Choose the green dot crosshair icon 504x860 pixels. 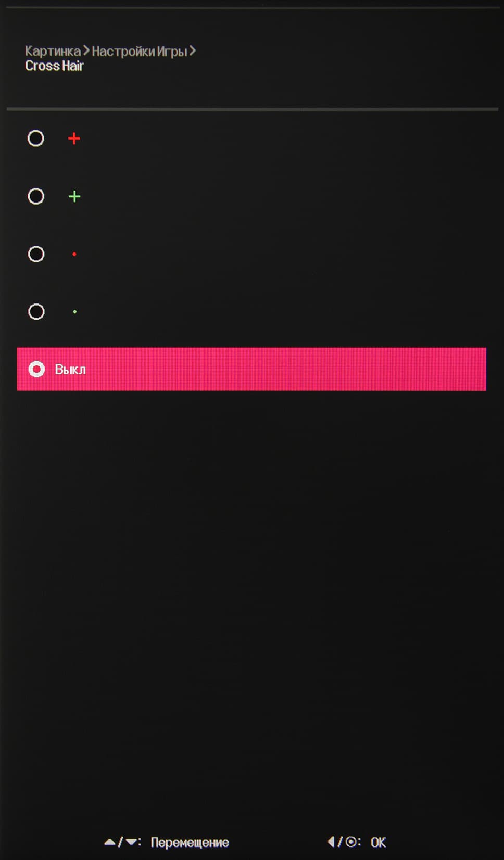coord(75,312)
